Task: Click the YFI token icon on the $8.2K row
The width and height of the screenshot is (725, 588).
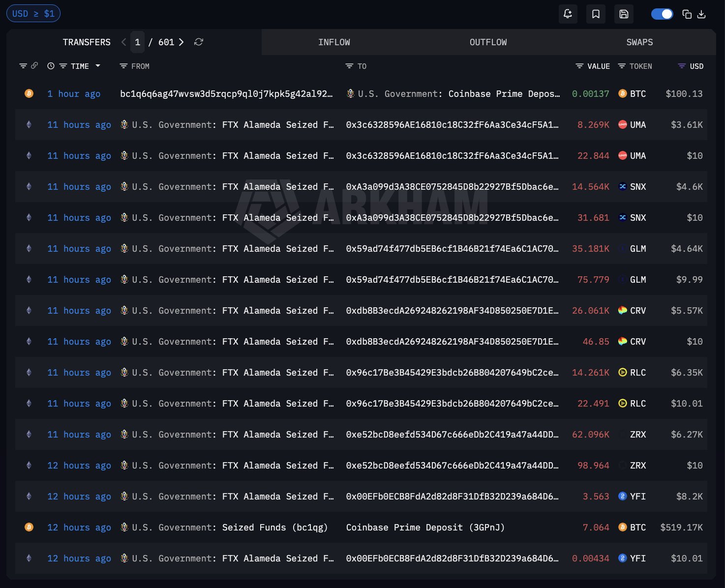Action: 622,497
